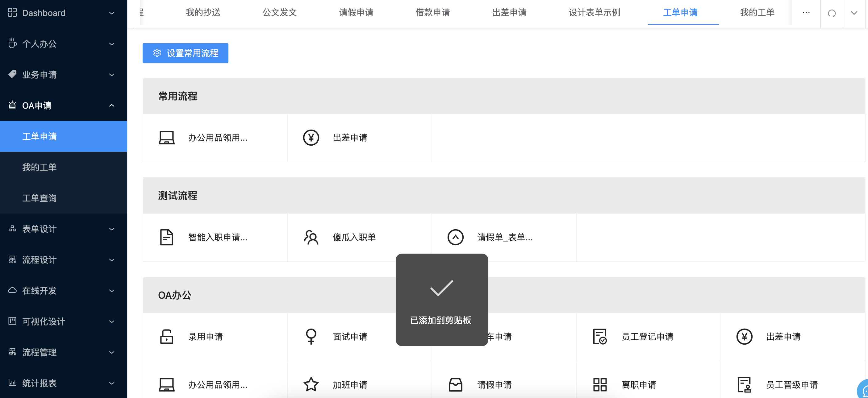Click the 统计报表 chart icon
Screen dimensions: 868x398
[12, 383]
